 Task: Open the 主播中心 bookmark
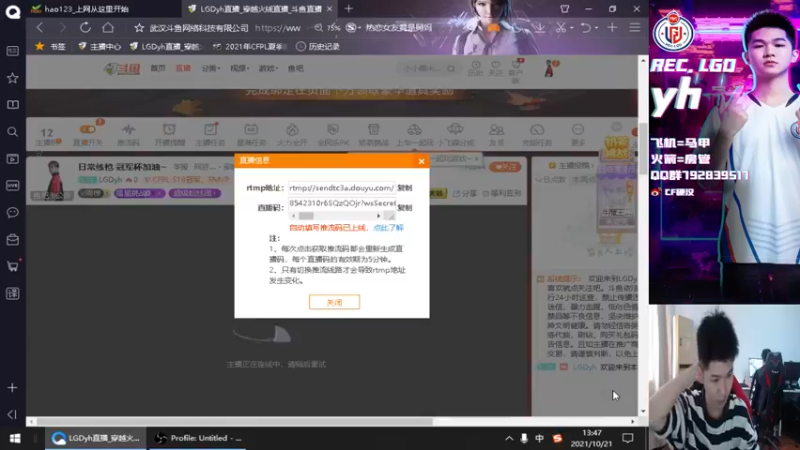click(x=100, y=46)
